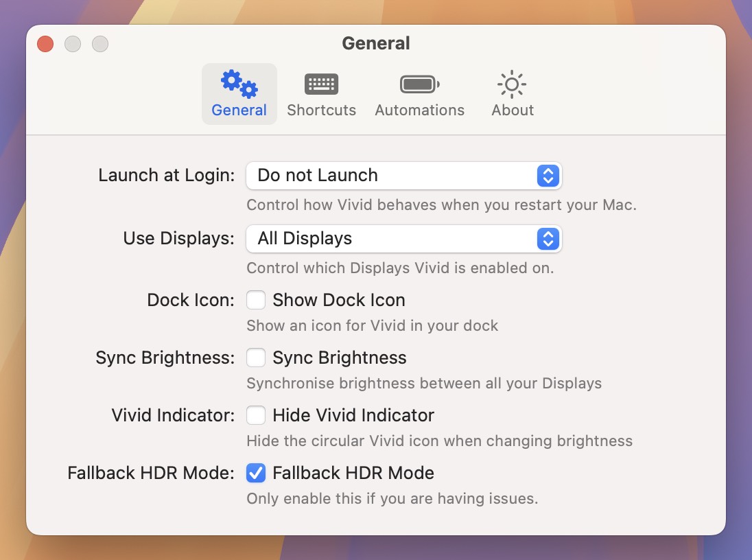The width and height of the screenshot is (752, 560).
Task: Click the battery-style icon above Automations
Action: (x=419, y=82)
